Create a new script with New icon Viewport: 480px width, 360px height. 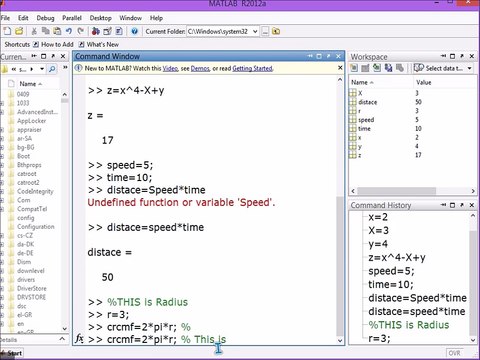7,31
